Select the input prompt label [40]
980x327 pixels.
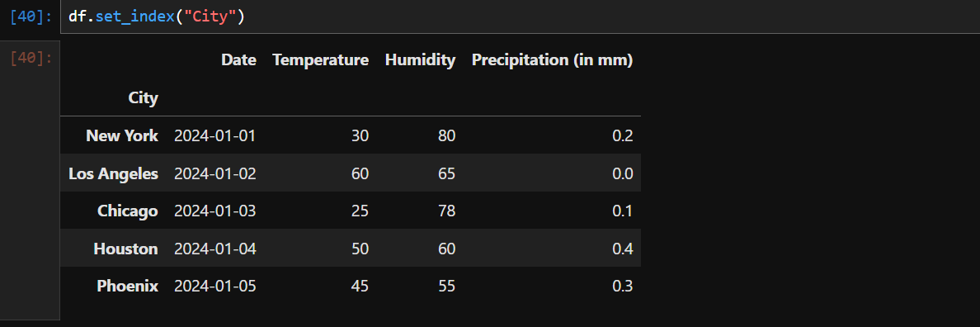click(31, 17)
